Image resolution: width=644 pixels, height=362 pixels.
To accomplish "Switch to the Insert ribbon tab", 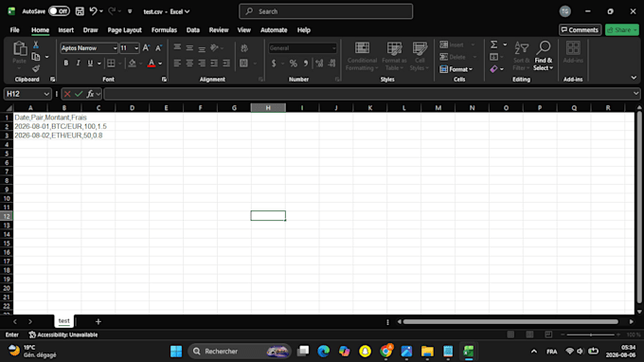I will 65,30.
